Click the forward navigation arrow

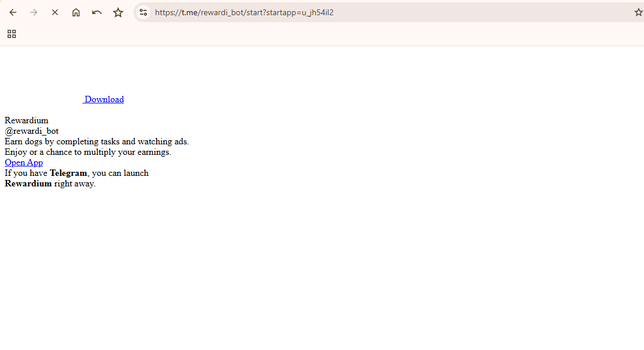pos(34,12)
